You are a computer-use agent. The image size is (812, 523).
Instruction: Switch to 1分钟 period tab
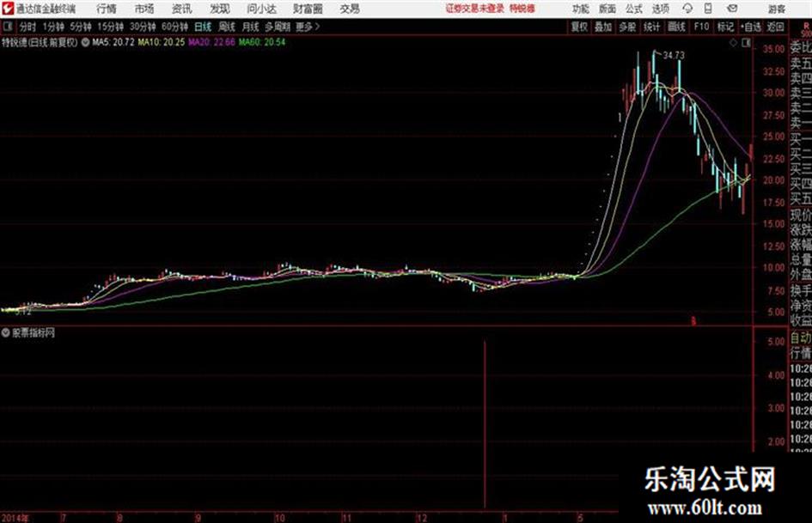(52, 27)
